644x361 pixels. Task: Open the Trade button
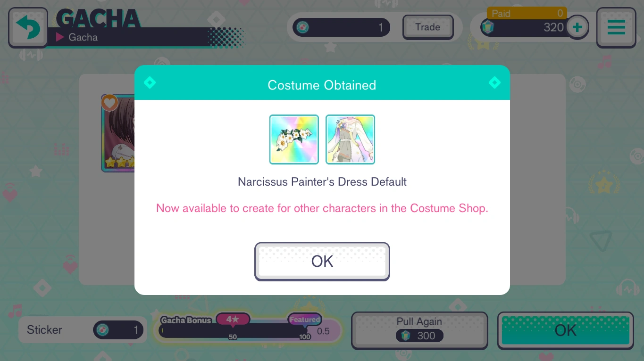tap(428, 27)
